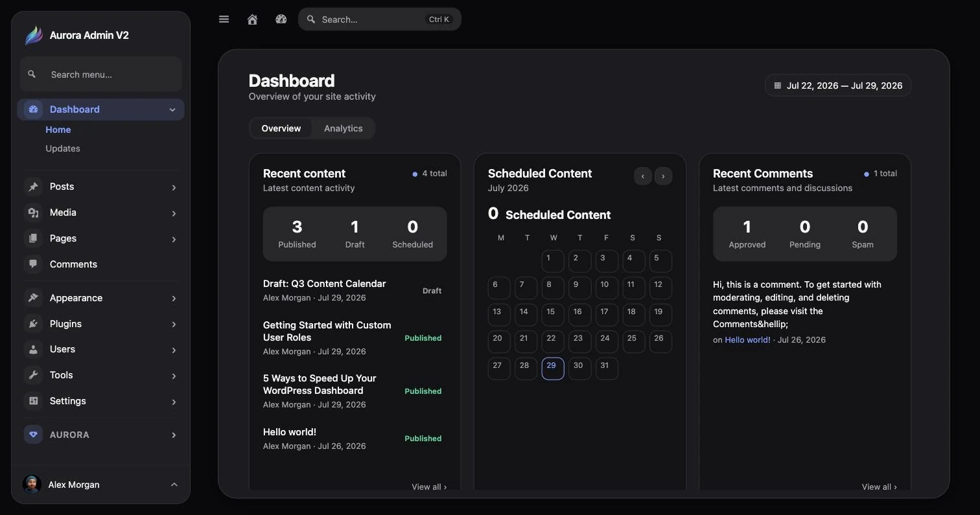Click the Draft status label on Q3 Calendar
Screen dimensions: 980x515
tap(432, 291)
